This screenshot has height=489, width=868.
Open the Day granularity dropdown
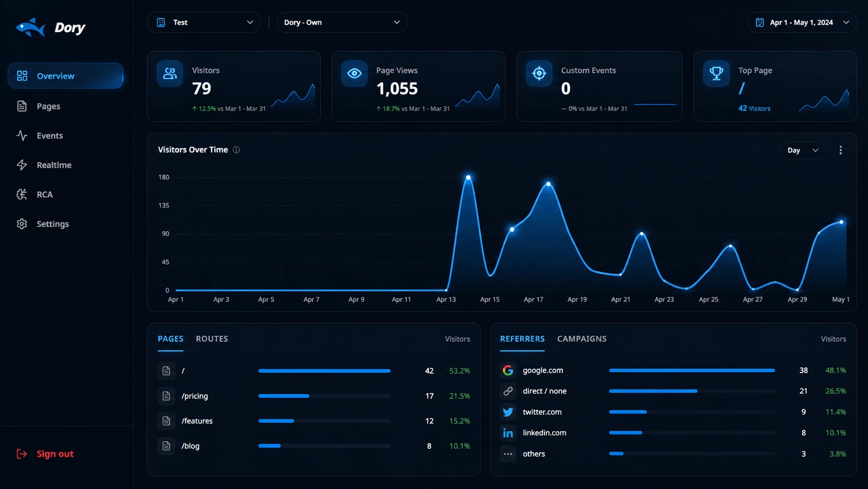pos(803,150)
